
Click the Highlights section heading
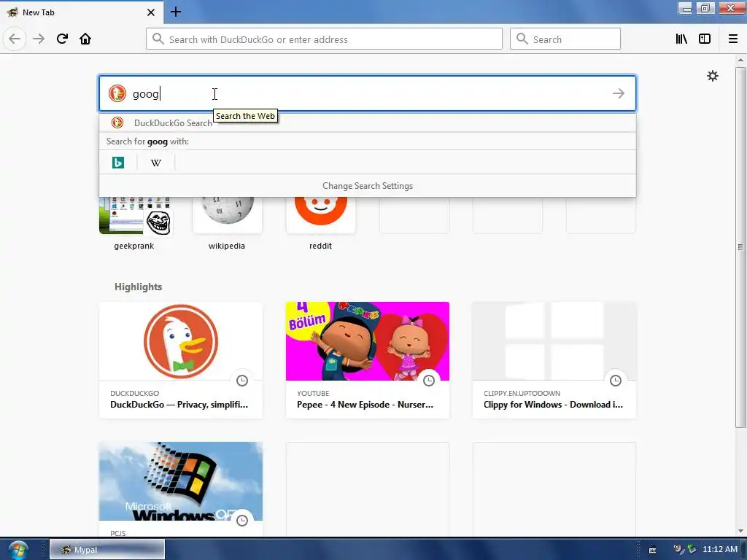click(138, 287)
